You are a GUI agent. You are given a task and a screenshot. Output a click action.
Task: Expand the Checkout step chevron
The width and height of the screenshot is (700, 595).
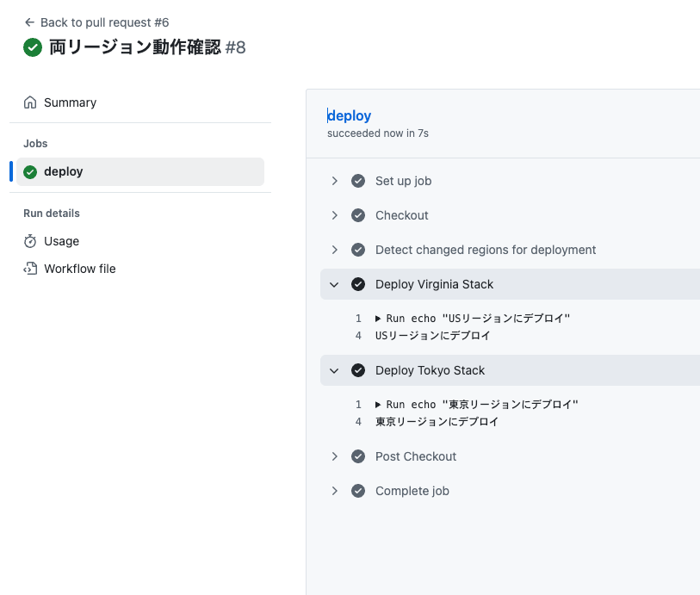pyautogui.click(x=335, y=215)
